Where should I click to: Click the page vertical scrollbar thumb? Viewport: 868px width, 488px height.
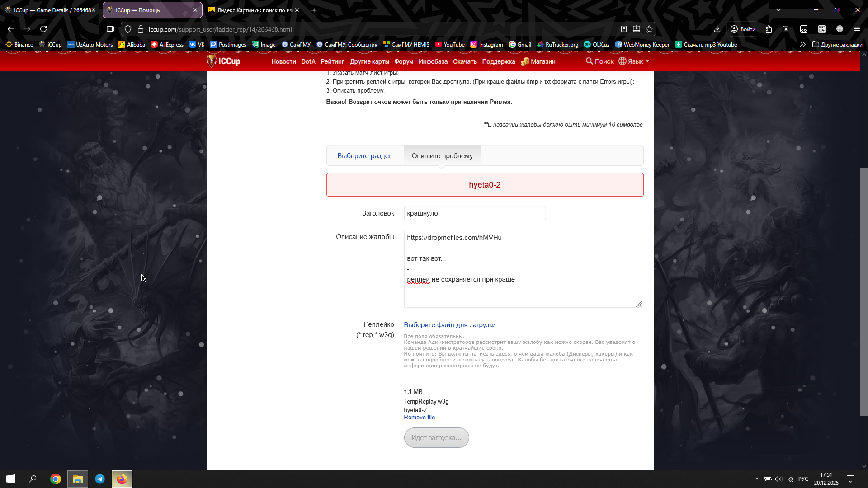pos(863,291)
